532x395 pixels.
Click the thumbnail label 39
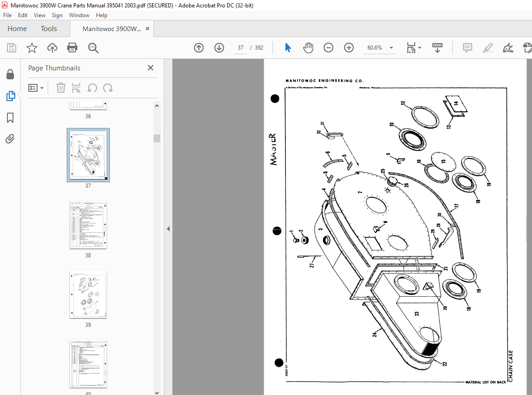pos(88,325)
